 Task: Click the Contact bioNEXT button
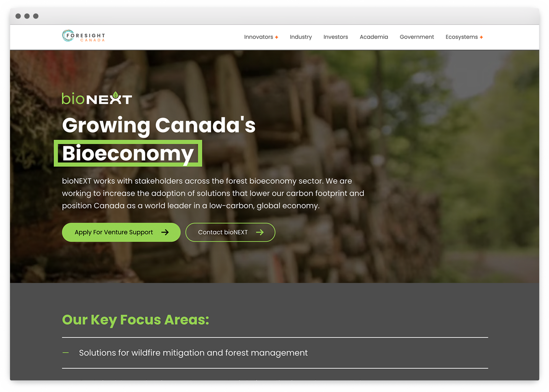point(230,232)
